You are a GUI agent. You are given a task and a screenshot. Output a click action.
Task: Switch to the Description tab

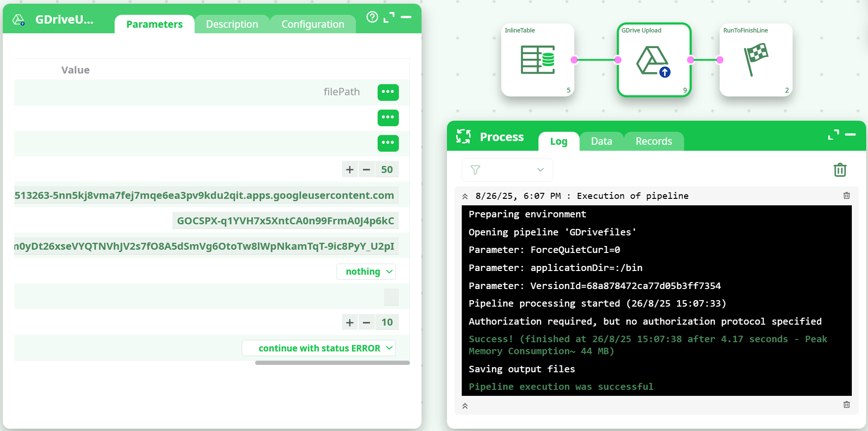(x=232, y=24)
